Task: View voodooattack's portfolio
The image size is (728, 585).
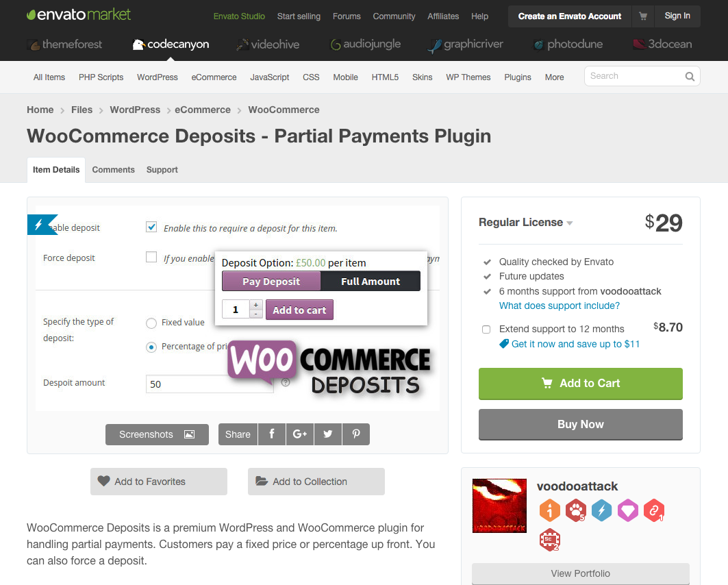Action: 580,574
